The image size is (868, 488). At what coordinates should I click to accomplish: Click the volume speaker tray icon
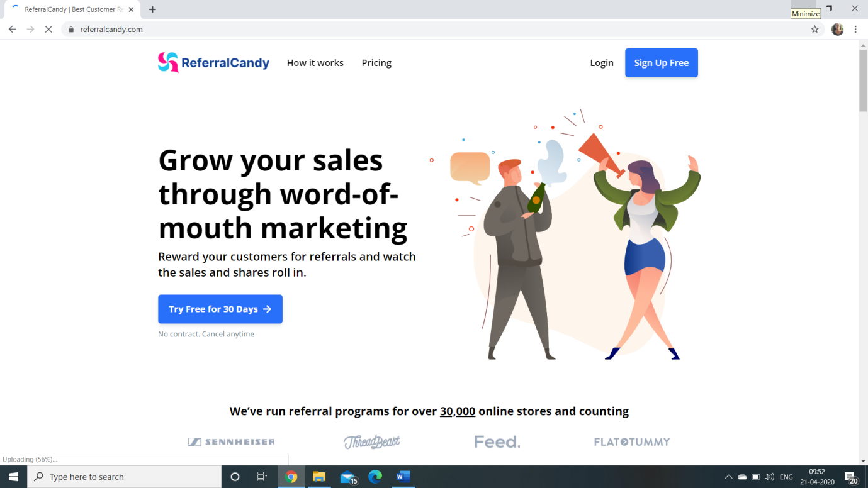tap(769, 477)
